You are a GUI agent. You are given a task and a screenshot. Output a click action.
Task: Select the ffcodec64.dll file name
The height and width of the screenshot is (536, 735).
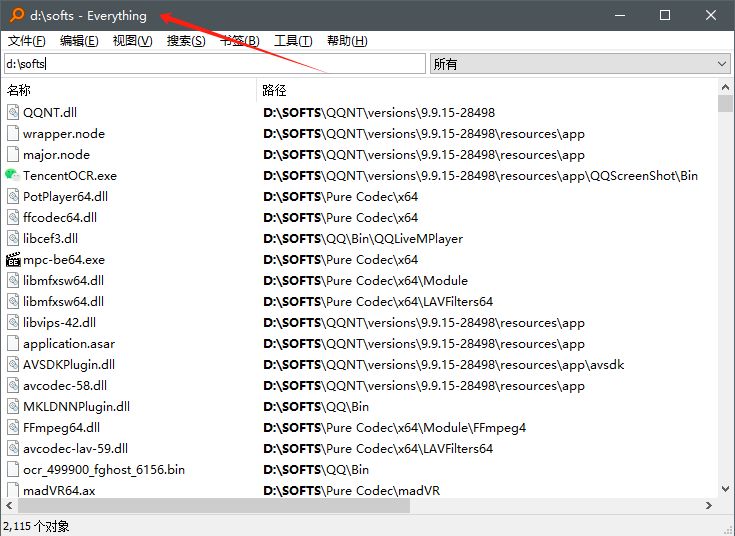(60, 218)
